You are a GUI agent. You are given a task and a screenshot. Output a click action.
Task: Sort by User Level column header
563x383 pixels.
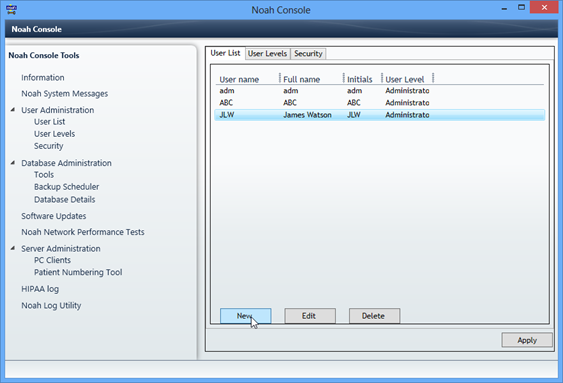405,79
